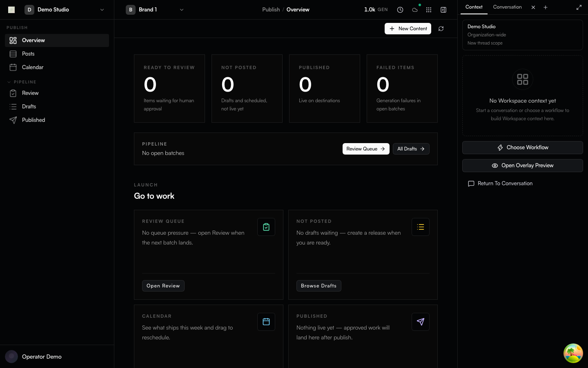Toggle the side panel layout icon

click(x=443, y=10)
